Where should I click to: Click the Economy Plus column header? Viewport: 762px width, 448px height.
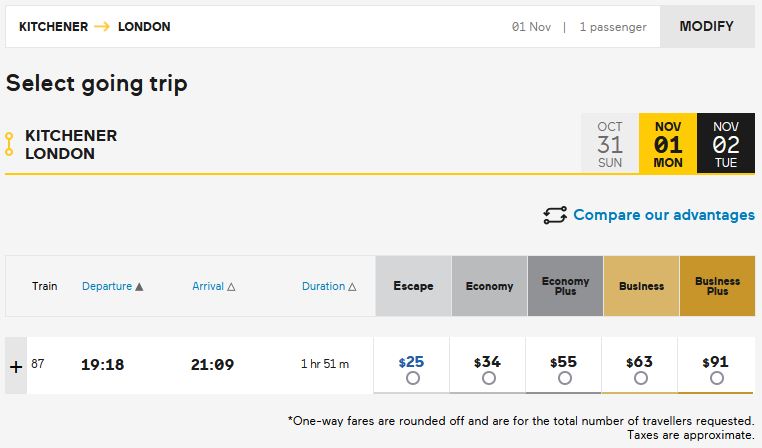click(x=565, y=286)
